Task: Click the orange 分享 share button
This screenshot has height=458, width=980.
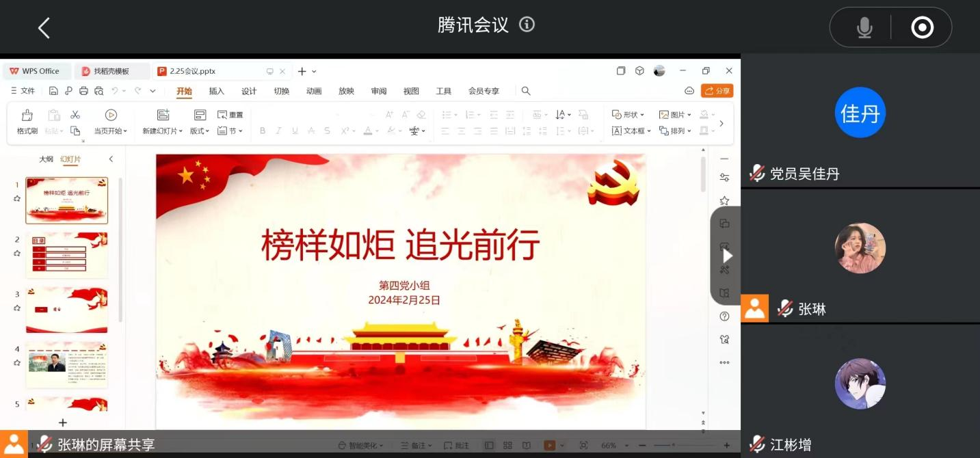Action: click(717, 91)
